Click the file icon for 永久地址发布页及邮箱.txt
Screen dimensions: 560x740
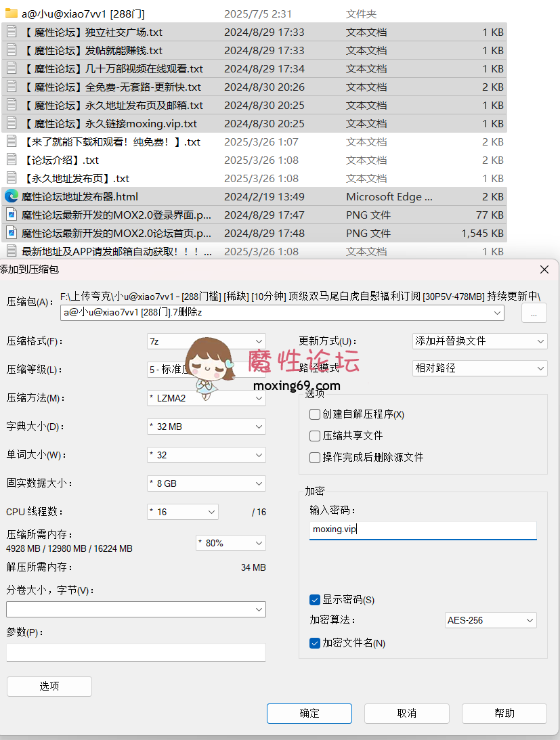point(12,105)
